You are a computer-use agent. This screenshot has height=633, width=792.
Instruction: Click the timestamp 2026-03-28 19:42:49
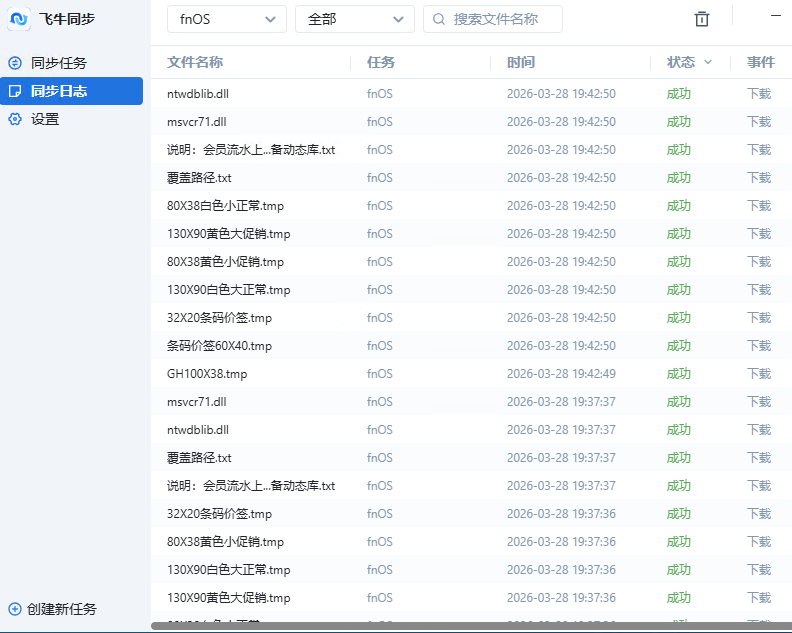(x=561, y=374)
